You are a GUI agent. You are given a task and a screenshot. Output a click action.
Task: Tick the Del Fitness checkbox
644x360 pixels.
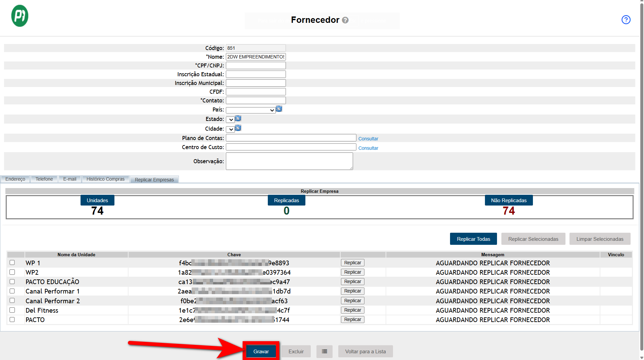pos(12,310)
